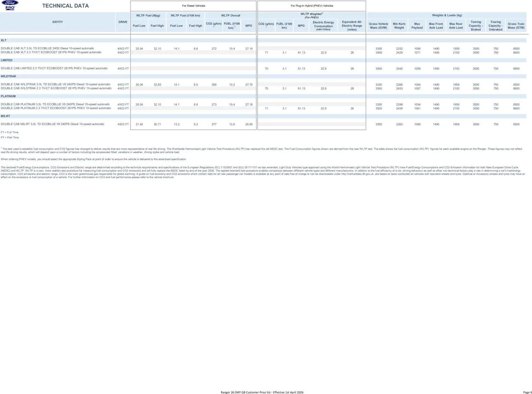Open the carfueldata.dft.gov.uk link

coord(357,174)
